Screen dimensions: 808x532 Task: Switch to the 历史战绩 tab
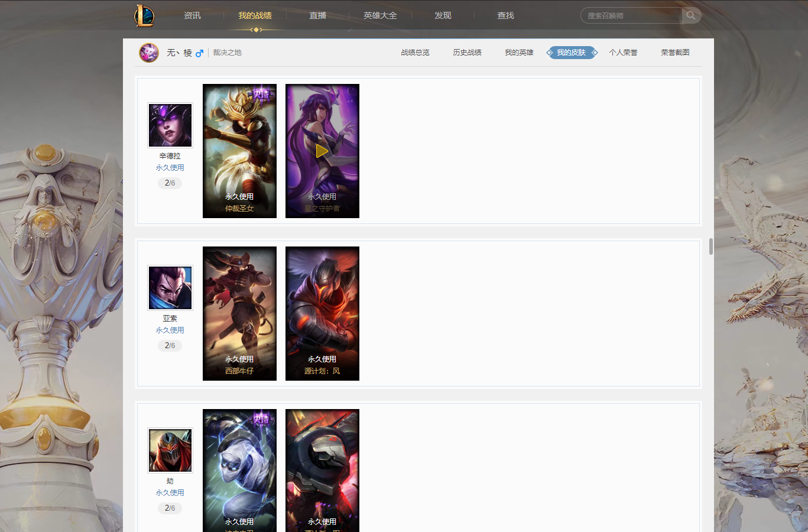pyautogui.click(x=467, y=53)
